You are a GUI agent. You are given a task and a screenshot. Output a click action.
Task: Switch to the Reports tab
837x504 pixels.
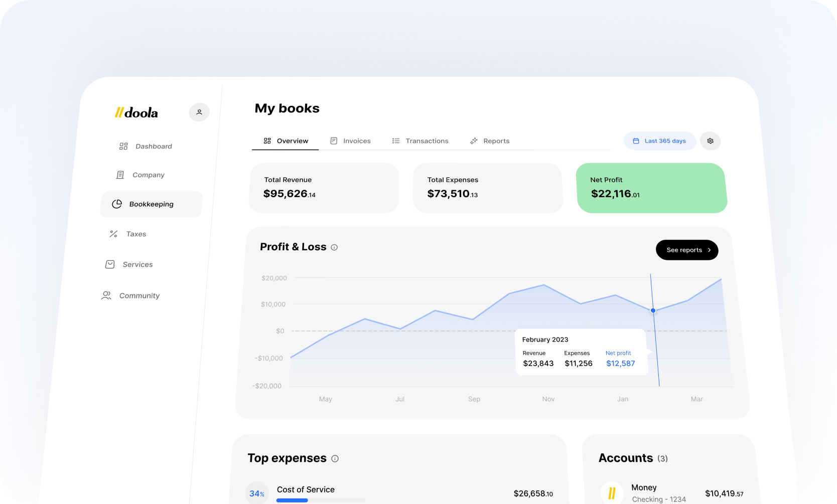489,141
